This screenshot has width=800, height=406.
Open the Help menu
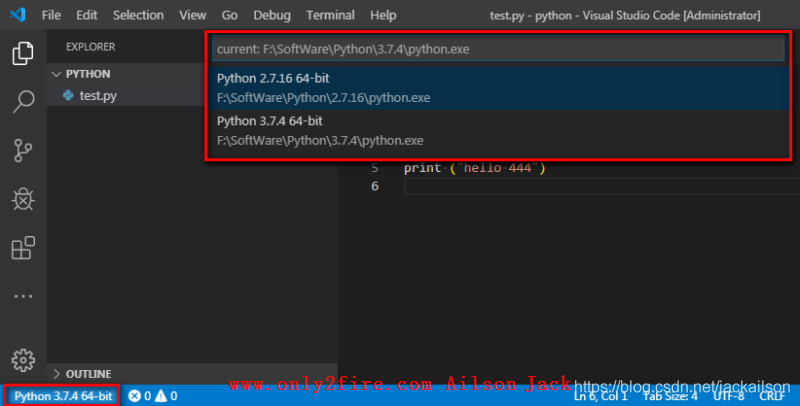point(383,15)
